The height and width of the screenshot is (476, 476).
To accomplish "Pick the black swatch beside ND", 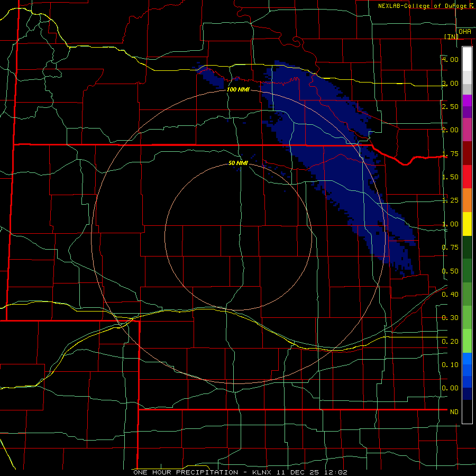I will [467, 411].
